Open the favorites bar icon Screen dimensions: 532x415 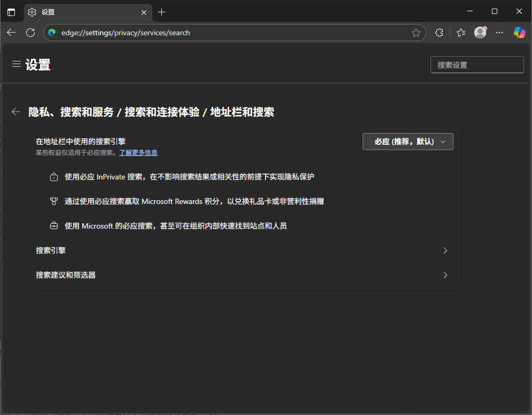point(460,33)
